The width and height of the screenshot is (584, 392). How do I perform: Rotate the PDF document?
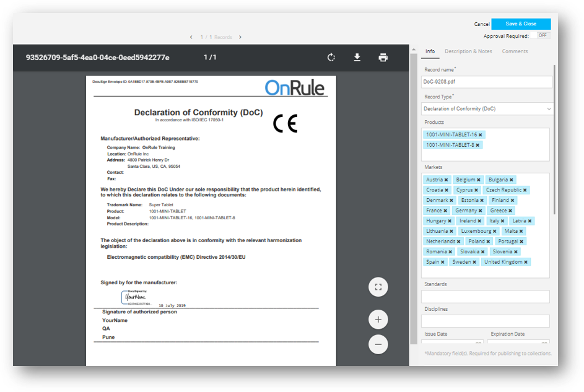click(331, 58)
